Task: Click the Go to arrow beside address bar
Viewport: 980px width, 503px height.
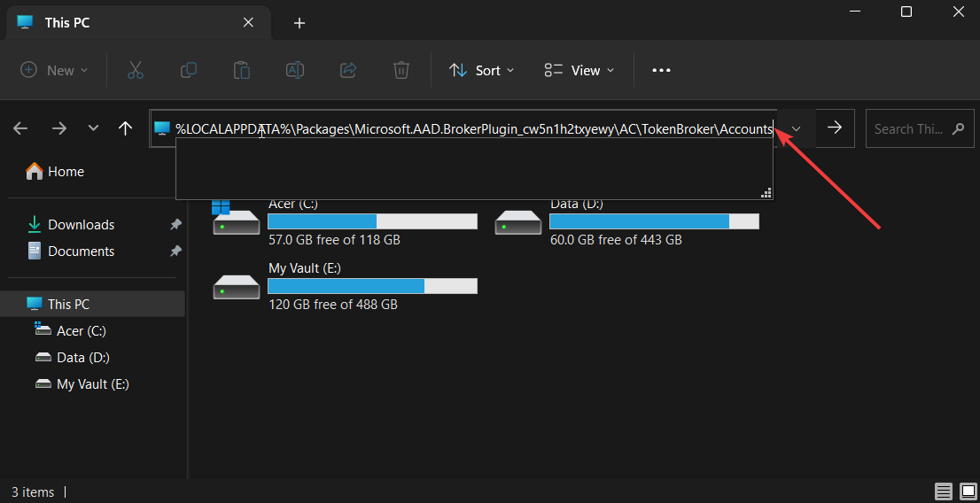Action: pyautogui.click(x=835, y=128)
